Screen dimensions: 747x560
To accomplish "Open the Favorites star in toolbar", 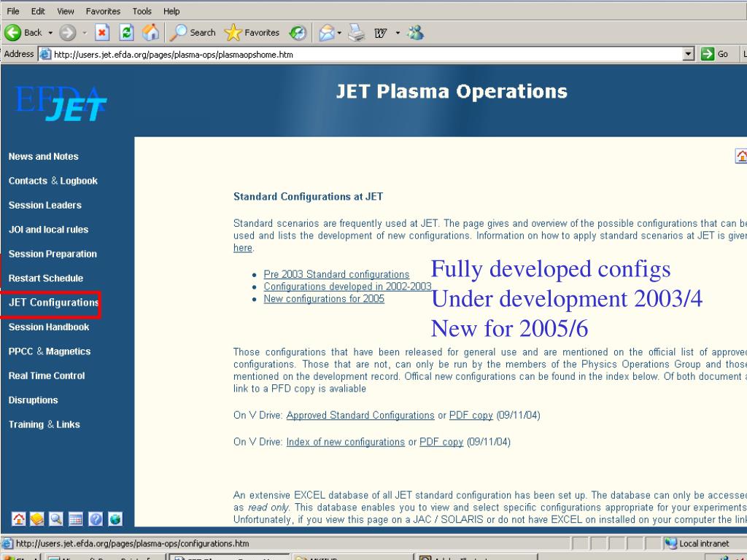I will [252, 32].
